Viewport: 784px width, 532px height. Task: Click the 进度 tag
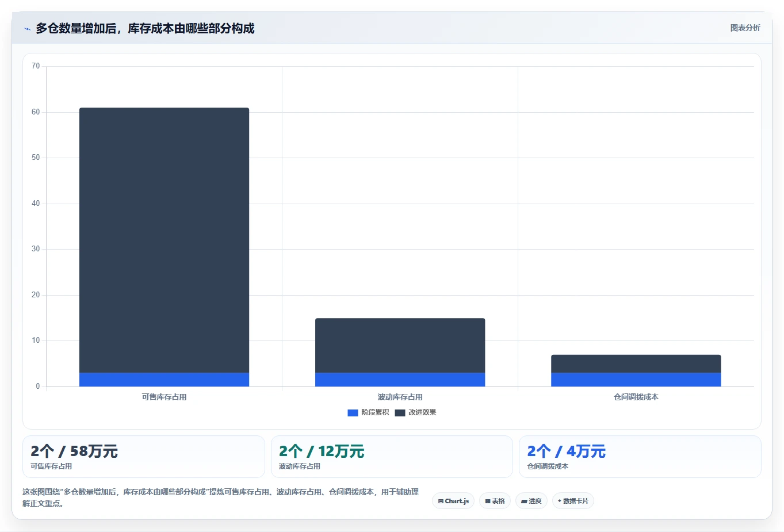531,501
